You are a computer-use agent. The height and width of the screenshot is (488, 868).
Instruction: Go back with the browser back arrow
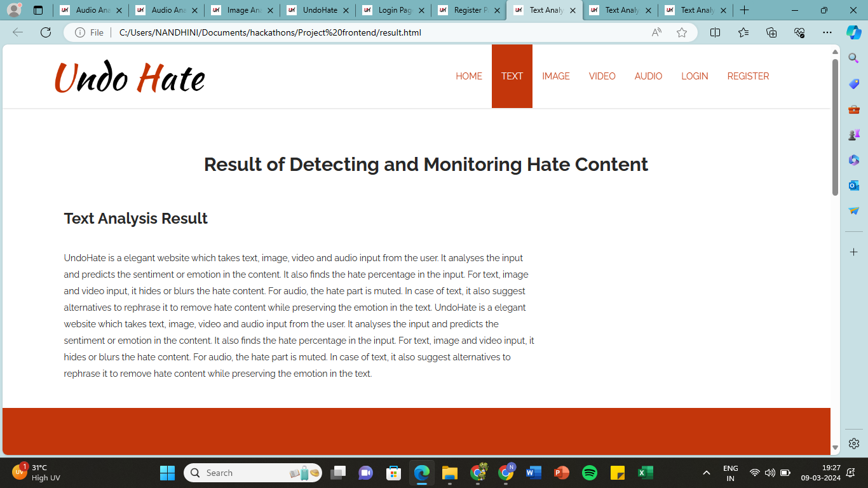(x=18, y=32)
